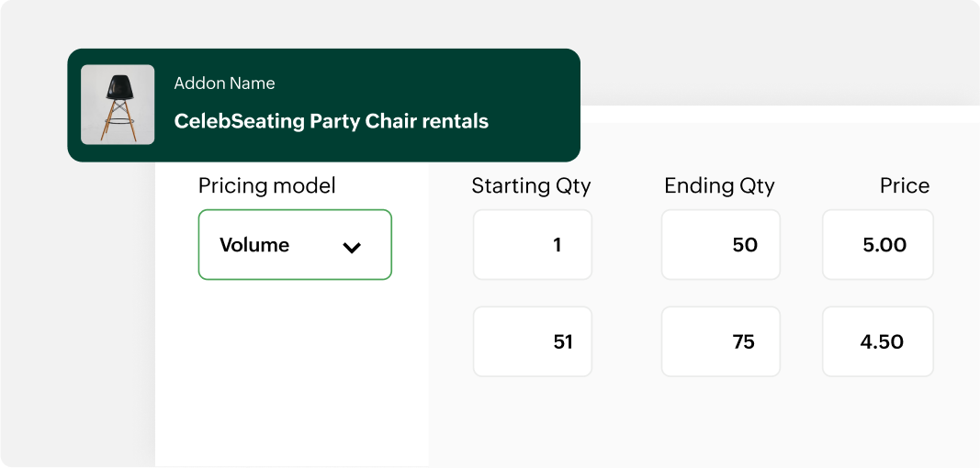Focus the Ending Qty field showing 50
This screenshot has height=468, width=980.
pyautogui.click(x=721, y=245)
